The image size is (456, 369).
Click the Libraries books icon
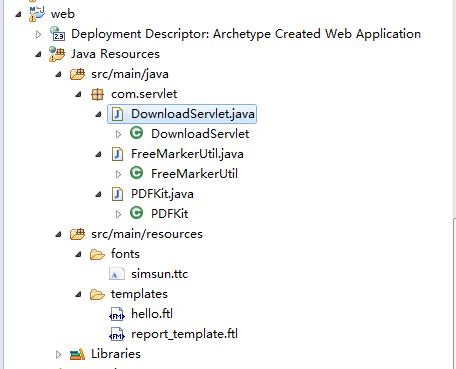click(x=77, y=354)
